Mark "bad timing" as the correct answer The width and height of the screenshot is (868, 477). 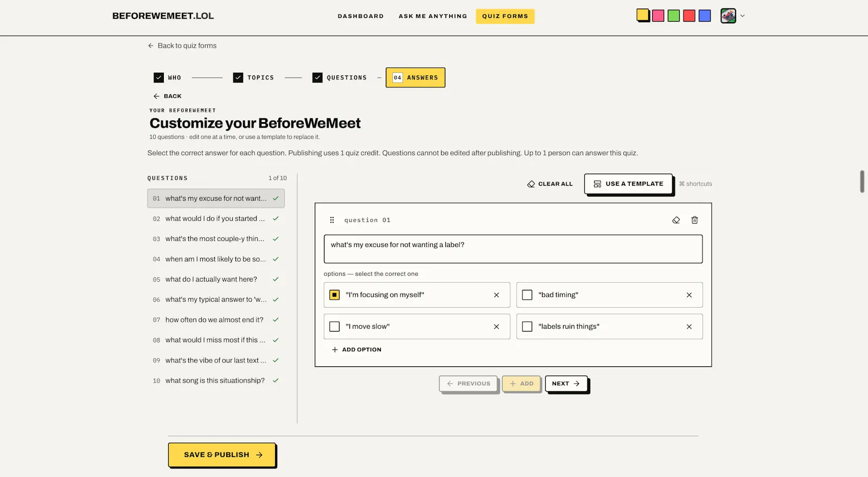click(x=527, y=295)
